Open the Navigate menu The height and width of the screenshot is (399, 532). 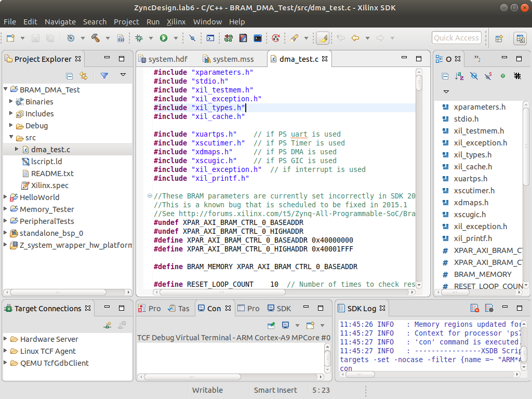coord(60,22)
